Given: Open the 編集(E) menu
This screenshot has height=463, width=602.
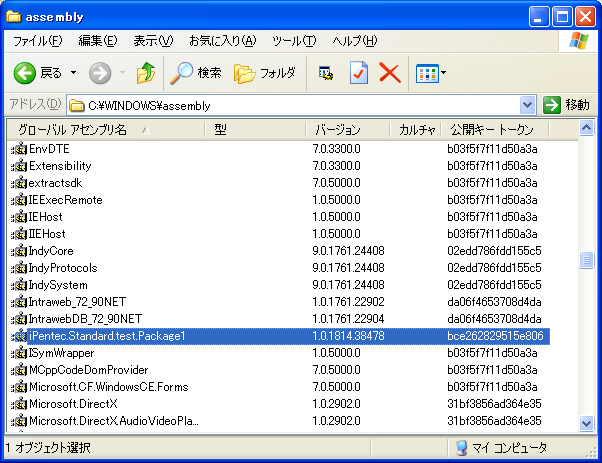Looking at the screenshot, I should [x=98, y=41].
